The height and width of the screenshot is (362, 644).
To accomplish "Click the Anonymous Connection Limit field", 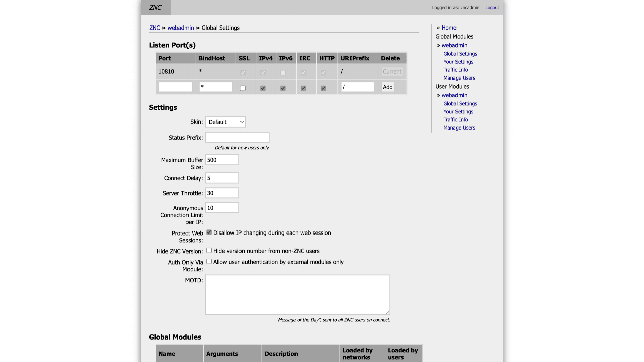I will (x=222, y=208).
